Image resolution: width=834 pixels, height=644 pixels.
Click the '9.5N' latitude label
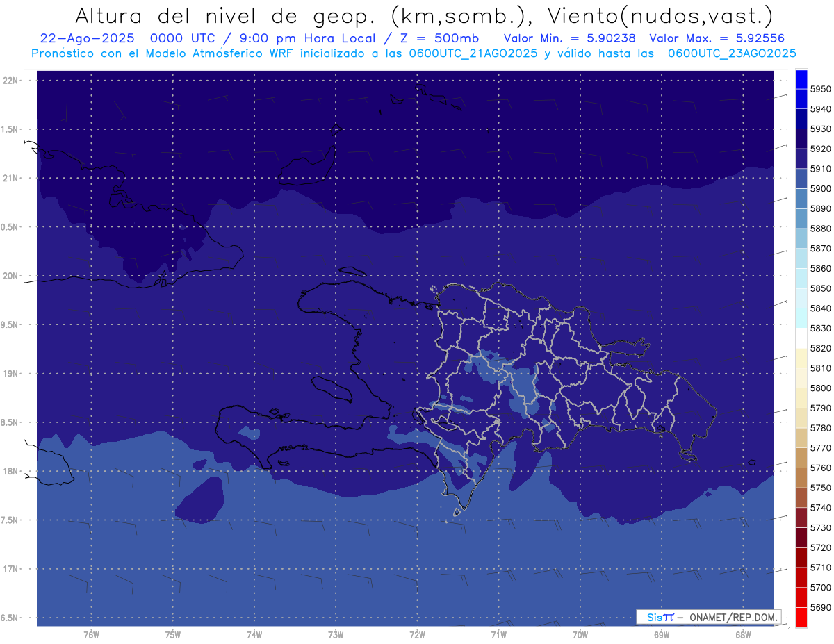point(10,324)
